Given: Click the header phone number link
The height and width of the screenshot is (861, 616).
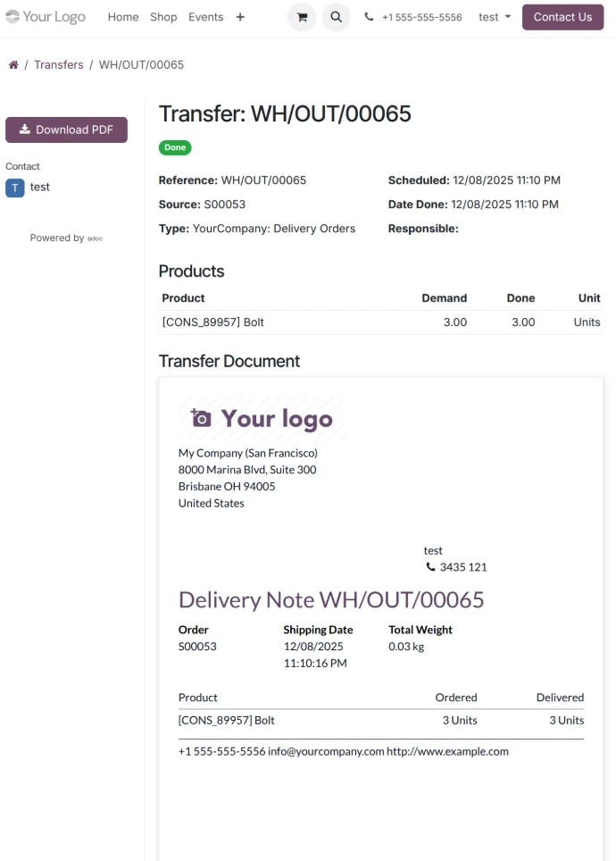Looking at the screenshot, I should (x=421, y=17).
